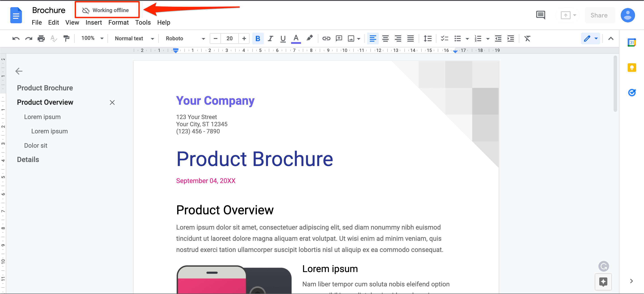Collapse the outline panel toggle arrow

(19, 70)
